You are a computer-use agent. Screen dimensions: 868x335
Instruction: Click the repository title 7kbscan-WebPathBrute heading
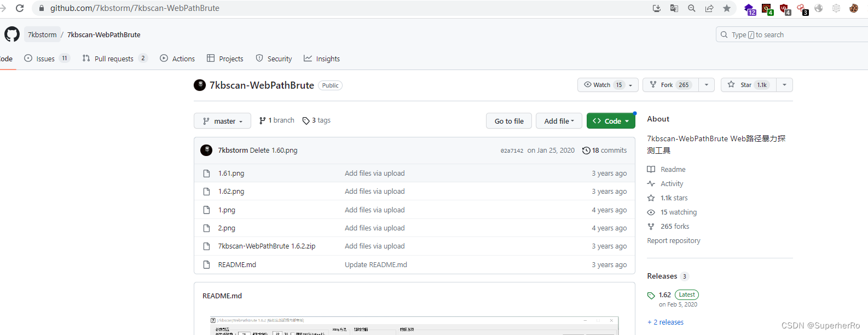click(x=262, y=85)
